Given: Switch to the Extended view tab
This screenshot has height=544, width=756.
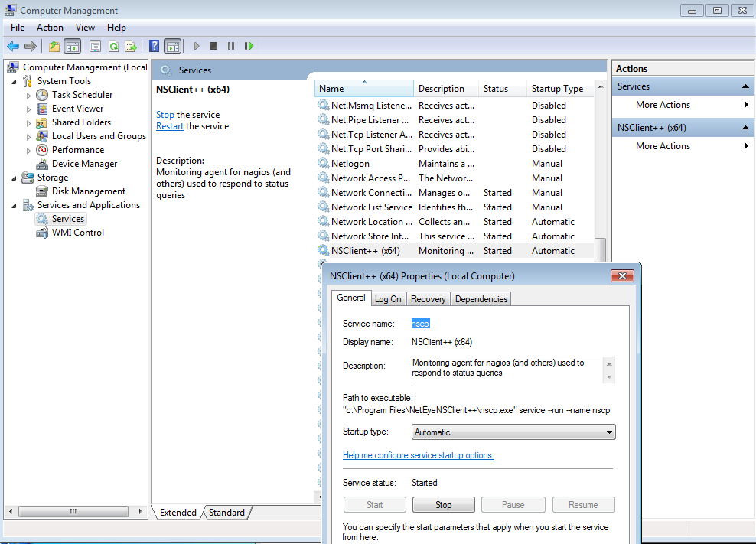Looking at the screenshot, I should [x=178, y=512].
